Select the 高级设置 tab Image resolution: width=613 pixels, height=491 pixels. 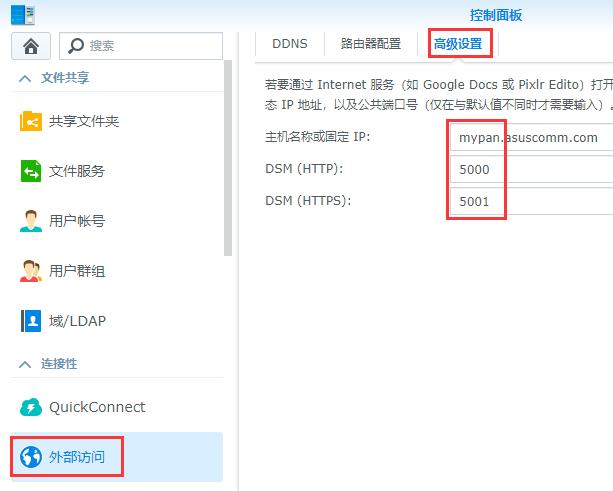[458, 44]
